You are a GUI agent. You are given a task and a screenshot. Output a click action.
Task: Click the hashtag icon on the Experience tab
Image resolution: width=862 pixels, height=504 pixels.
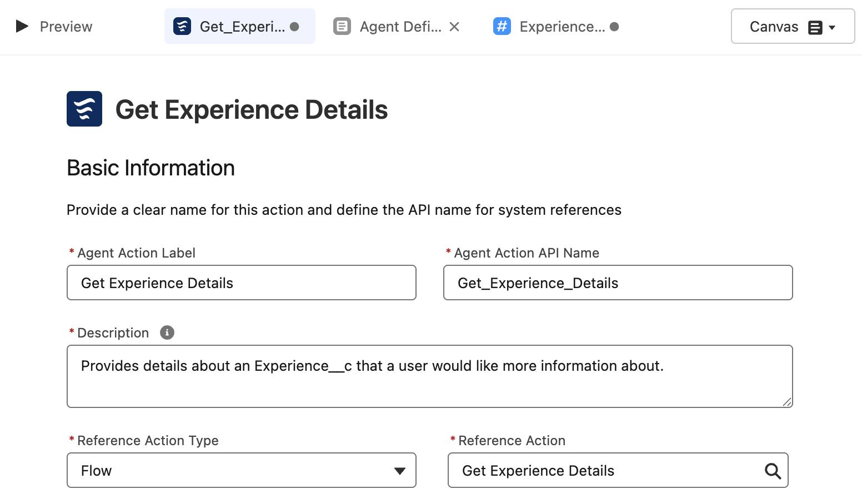click(x=502, y=26)
